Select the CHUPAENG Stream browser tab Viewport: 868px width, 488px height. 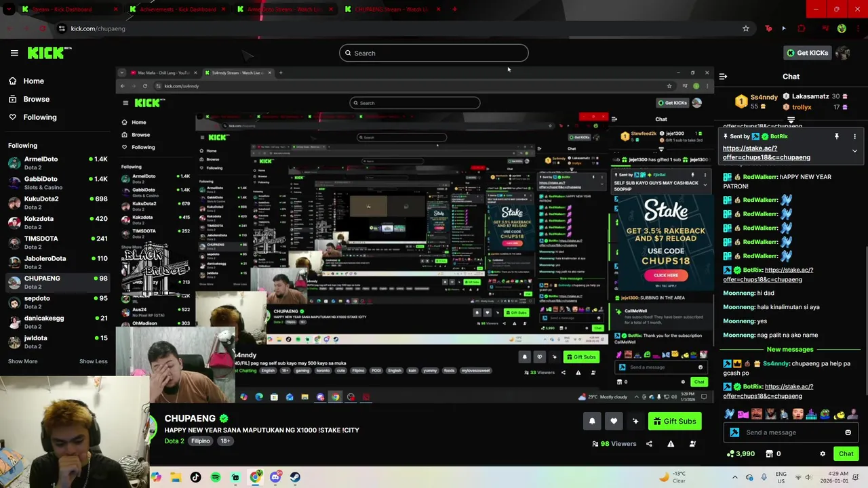393,9
